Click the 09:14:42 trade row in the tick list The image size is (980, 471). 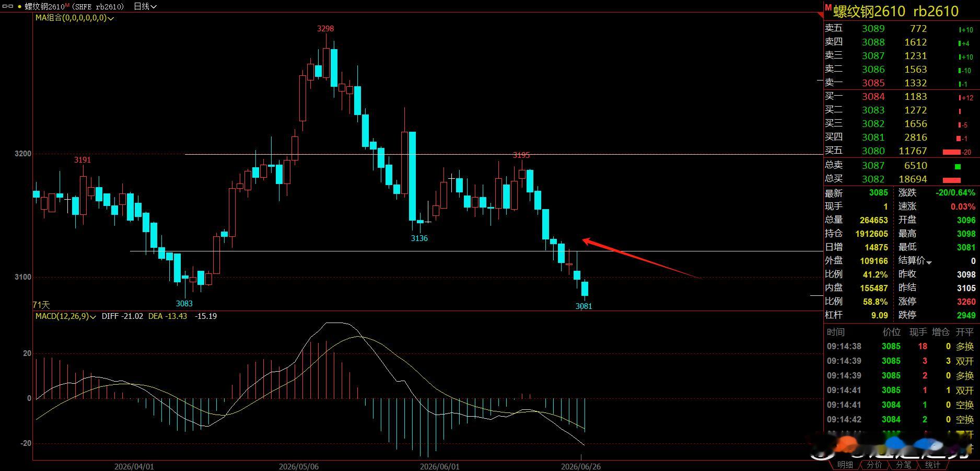(901, 420)
